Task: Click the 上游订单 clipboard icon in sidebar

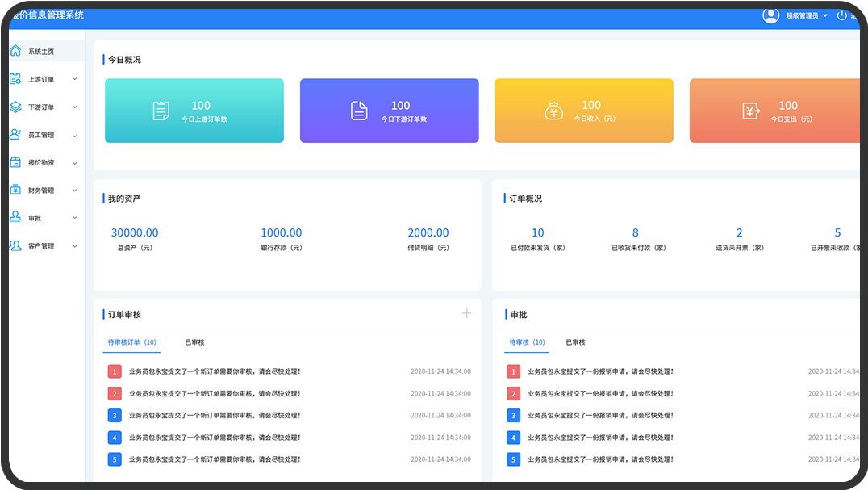Action: coord(15,79)
